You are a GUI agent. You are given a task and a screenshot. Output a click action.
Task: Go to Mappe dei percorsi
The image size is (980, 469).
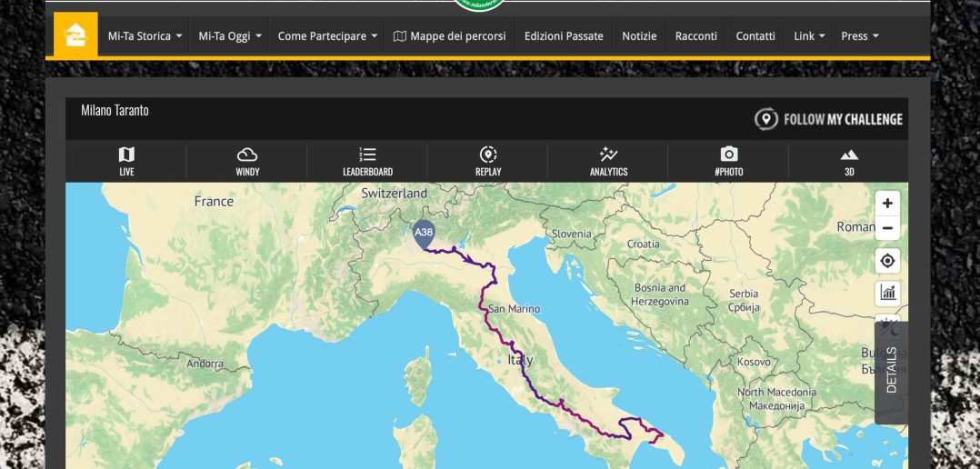pyautogui.click(x=449, y=36)
